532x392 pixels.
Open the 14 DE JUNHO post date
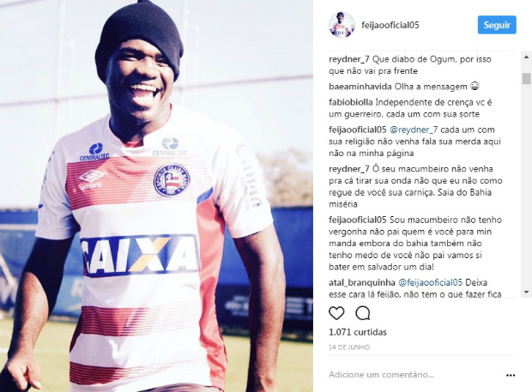(349, 347)
